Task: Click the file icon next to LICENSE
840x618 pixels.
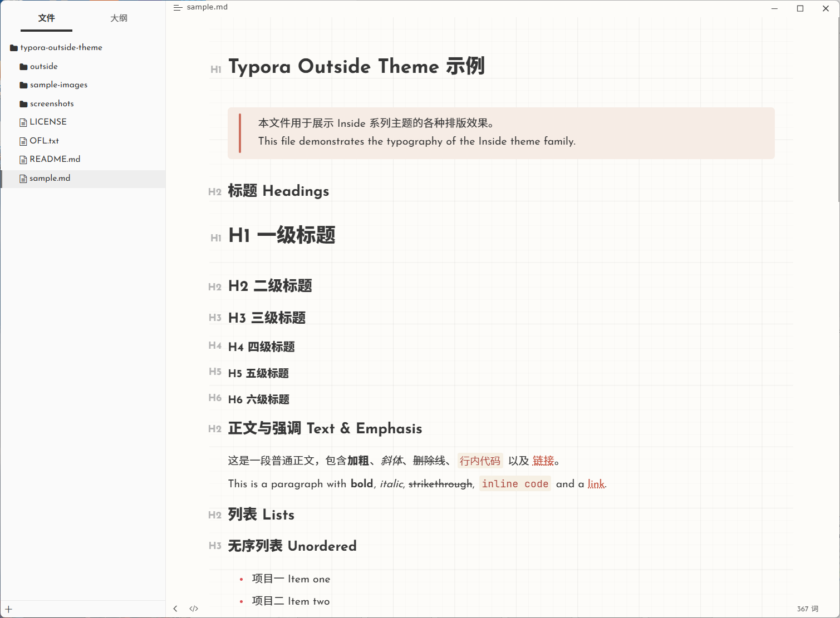Action: pos(23,122)
